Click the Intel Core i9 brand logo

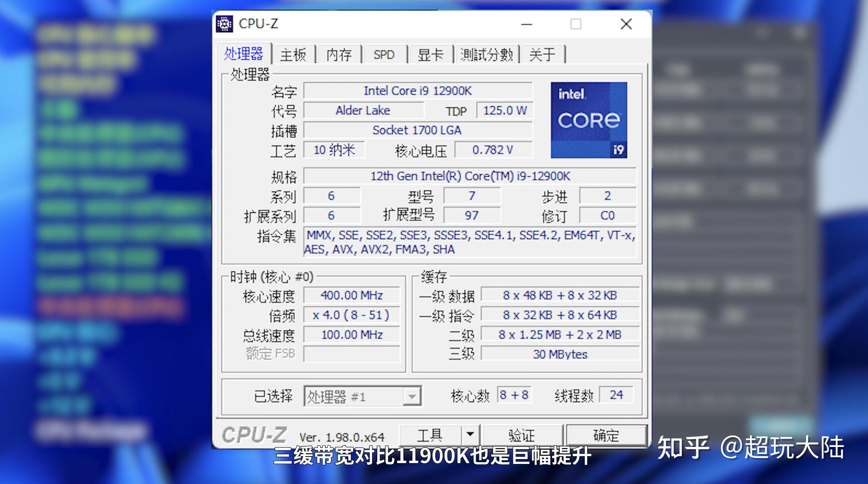[589, 120]
